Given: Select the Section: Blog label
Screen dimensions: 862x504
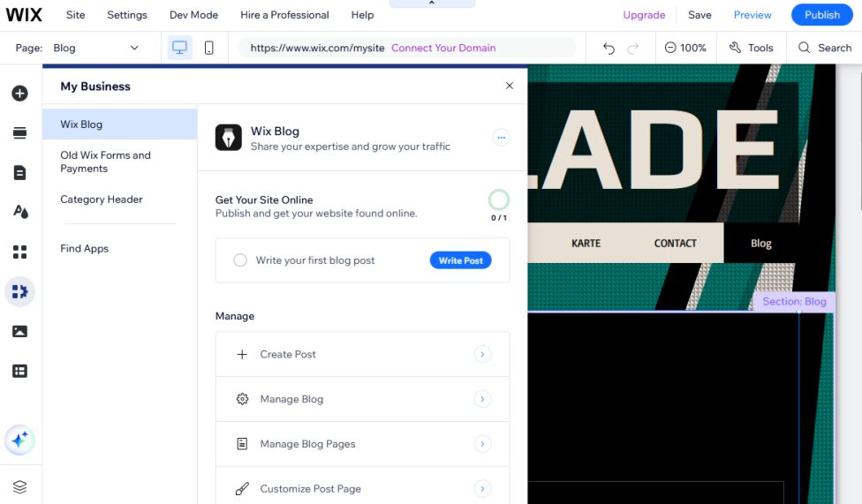Looking at the screenshot, I should tap(794, 301).
